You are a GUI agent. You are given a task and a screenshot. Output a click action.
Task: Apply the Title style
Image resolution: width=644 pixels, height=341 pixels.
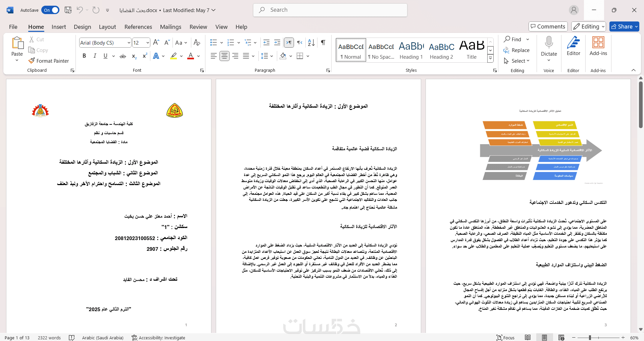tap(472, 50)
